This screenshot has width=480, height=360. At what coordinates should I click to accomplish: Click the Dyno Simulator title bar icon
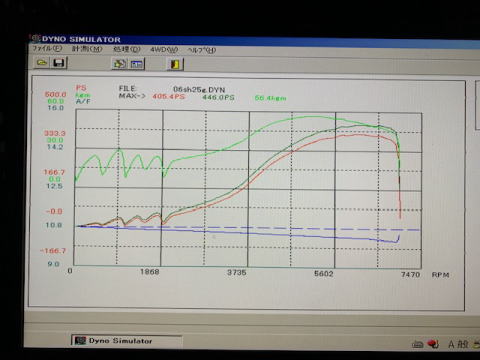tap(36, 38)
